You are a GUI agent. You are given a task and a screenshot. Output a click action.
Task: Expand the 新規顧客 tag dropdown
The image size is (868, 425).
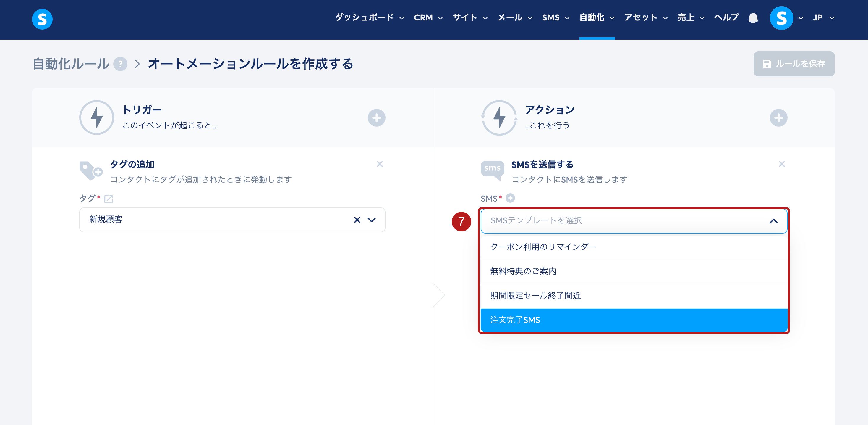click(371, 220)
